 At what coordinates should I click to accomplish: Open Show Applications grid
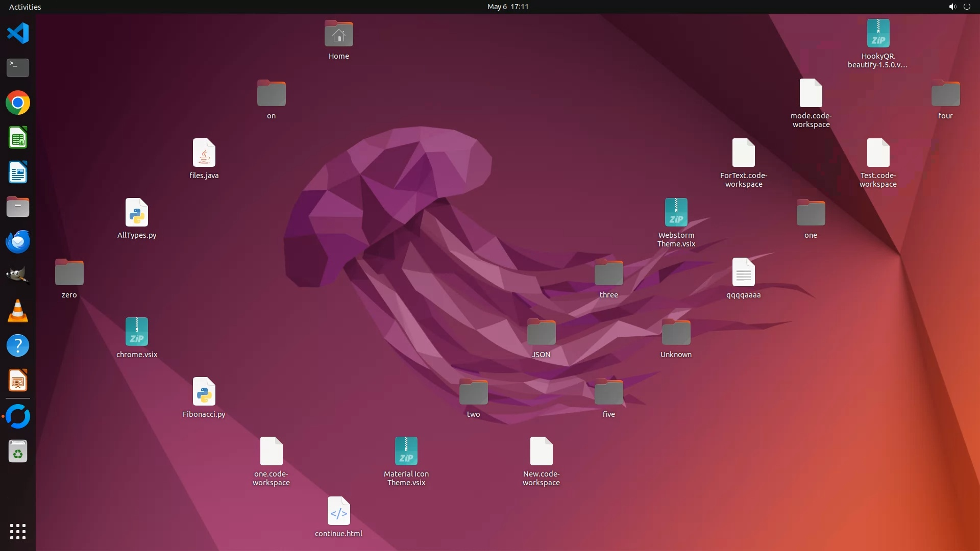[x=18, y=531]
